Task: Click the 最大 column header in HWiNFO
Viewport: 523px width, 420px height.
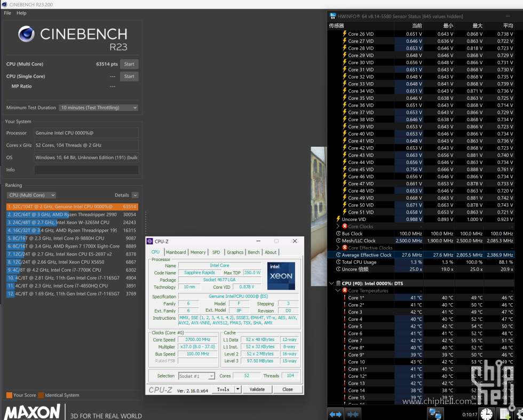Action: tap(477, 26)
